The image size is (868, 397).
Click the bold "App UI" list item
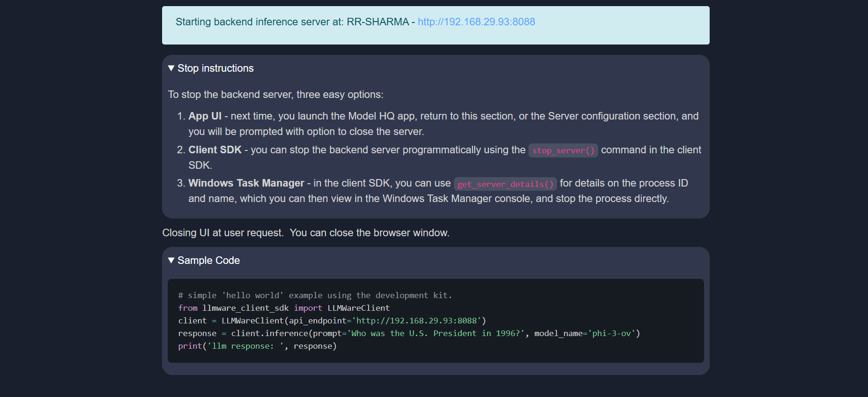[x=205, y=116]
